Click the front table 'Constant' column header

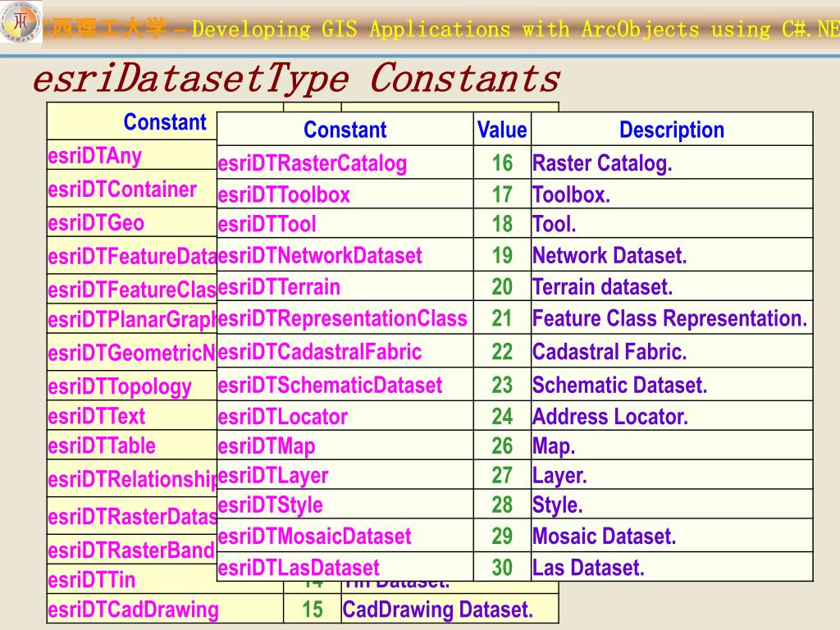pyautogui.click(x=345, y=130)
